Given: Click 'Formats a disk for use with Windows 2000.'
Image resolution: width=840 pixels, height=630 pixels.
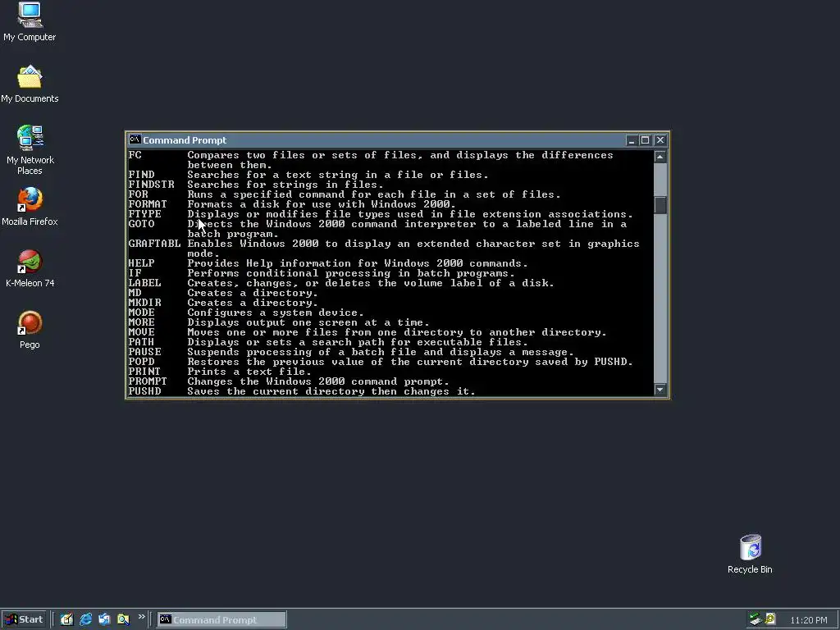Looking at the screenshot, I should point(322,204).
